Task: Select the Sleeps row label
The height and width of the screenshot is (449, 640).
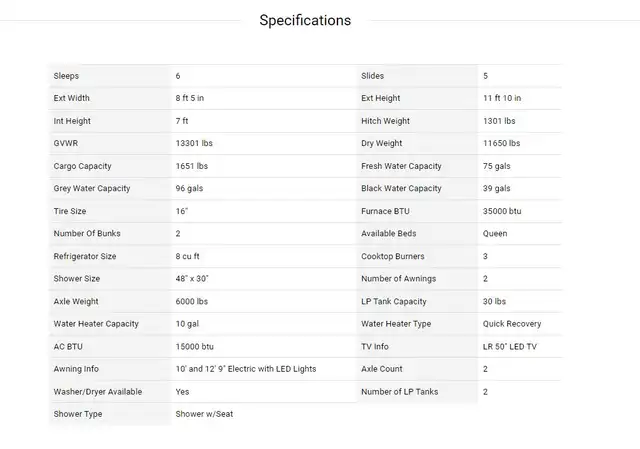Action: coord(66,76)
